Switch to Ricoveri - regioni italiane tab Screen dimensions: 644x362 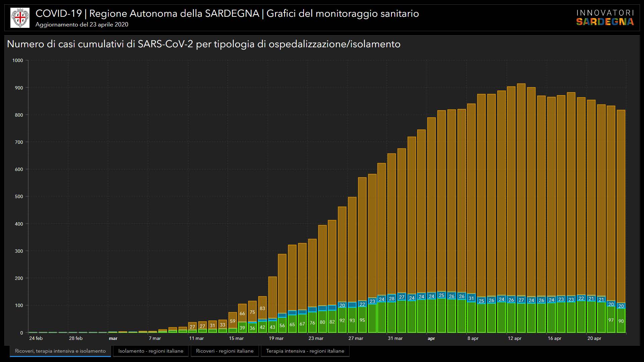coord(225,351)
